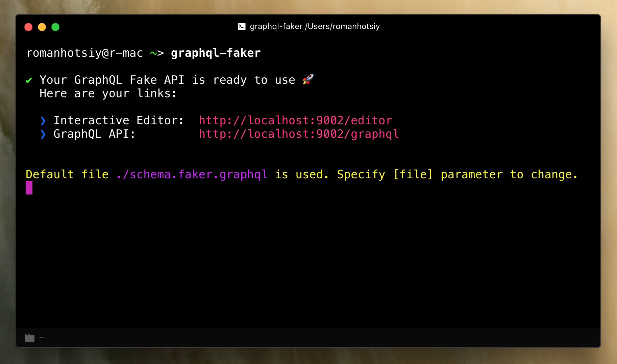Click the green tilde in the shell prompt

[x=154, y=53]
